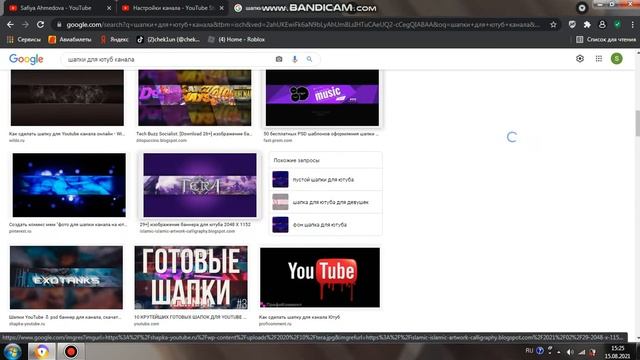640x360 pixels.
Task: Open Chrome from the taskbar
Action: pyautogui.click(x=41, y=351)
